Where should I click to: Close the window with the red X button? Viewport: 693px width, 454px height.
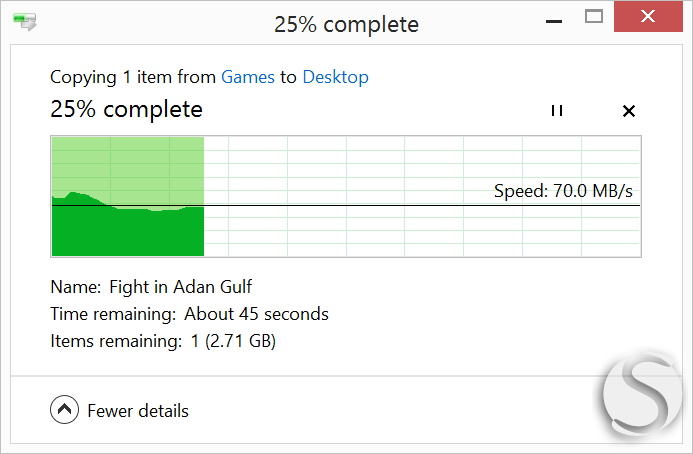click(648, 16)
